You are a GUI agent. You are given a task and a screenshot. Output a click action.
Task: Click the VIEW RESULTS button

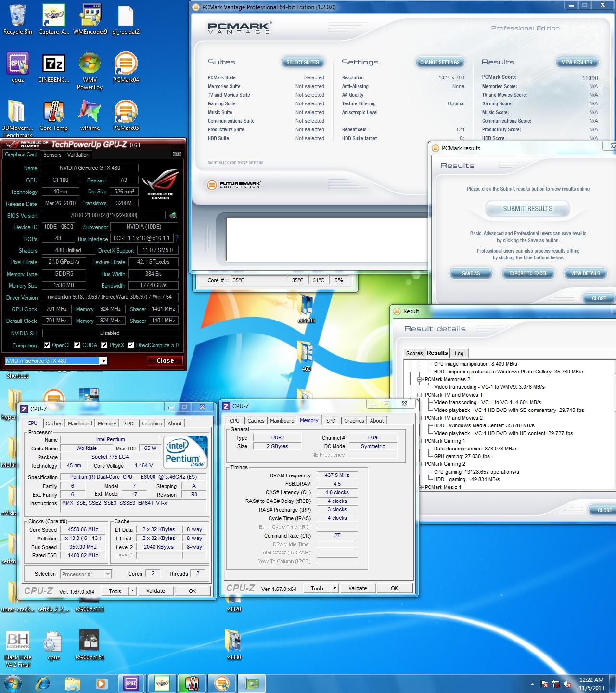[577, 62]
